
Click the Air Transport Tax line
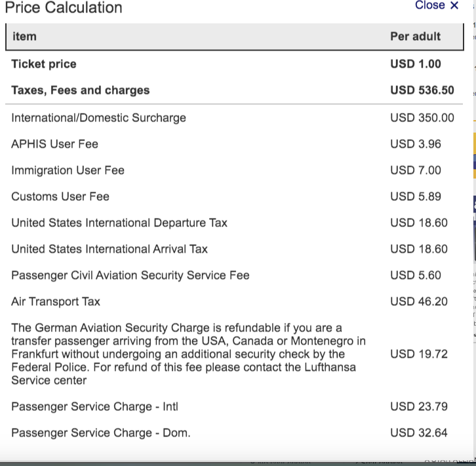[234, 301]
